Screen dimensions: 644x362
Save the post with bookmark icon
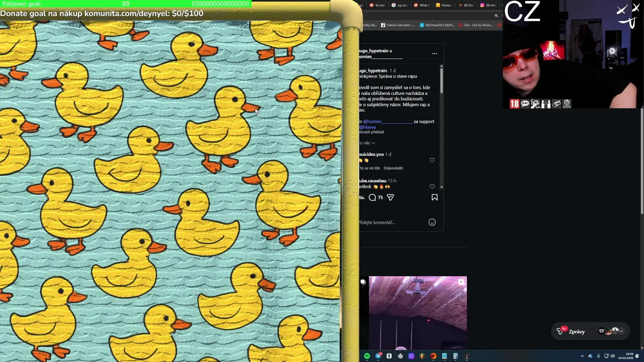435,198
